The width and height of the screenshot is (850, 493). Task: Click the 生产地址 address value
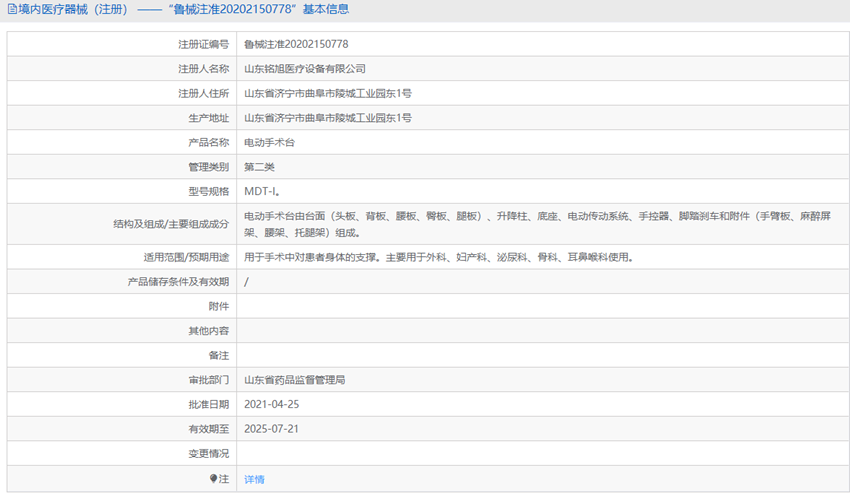[x=327, y=118]
